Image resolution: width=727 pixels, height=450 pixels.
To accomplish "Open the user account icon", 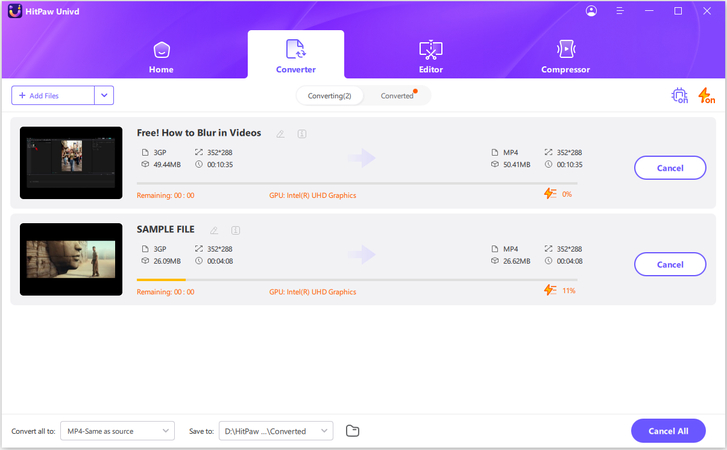I will 591,11.
